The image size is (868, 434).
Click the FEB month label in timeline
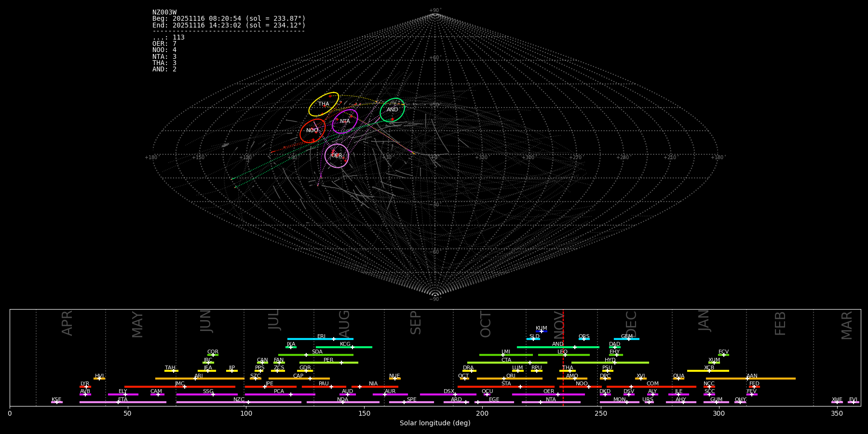(x=780, y=324)
